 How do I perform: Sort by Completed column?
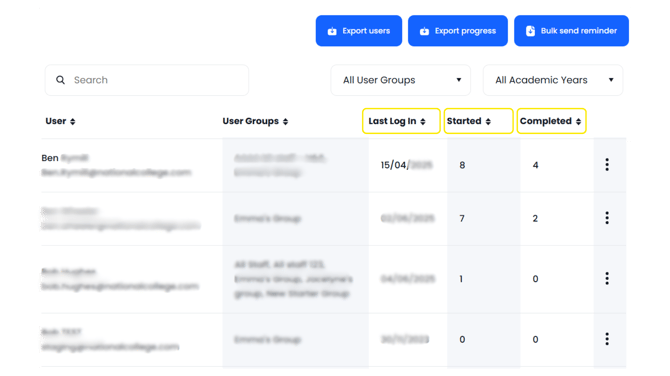tap(551, 121)
